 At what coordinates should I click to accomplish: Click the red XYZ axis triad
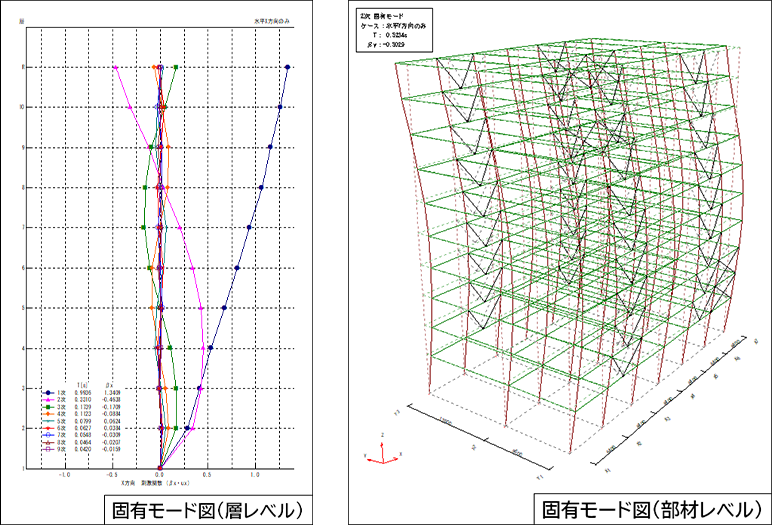[383, 454]
